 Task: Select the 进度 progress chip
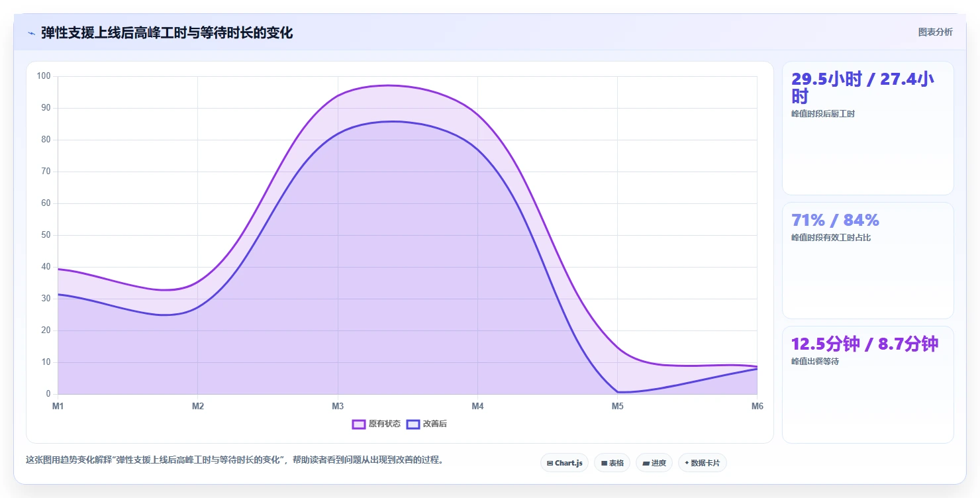pyautogui.click(x=654, y=463)
